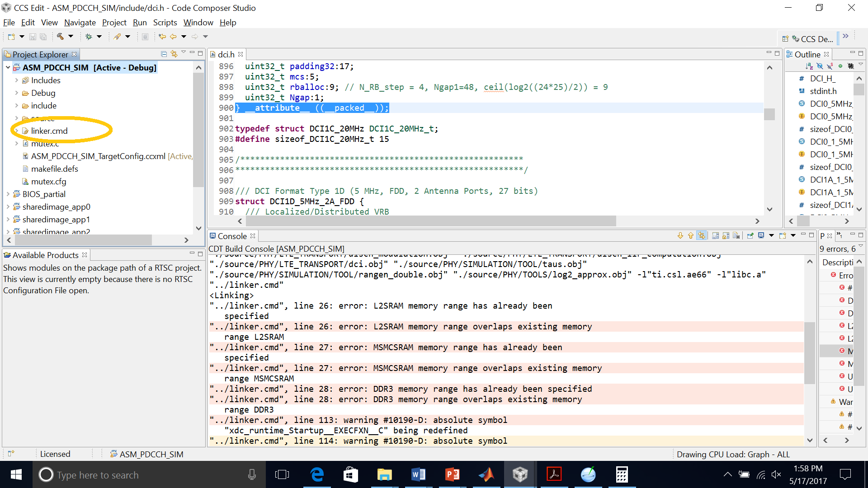
Task: Open the Build dropdown arrow
Action: pyautogui.click(x=71, y=37)
